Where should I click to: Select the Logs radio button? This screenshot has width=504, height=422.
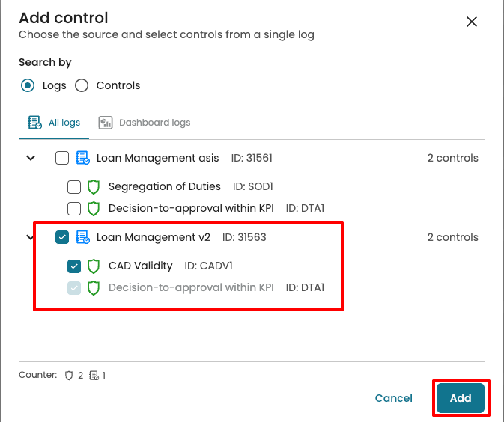click(x=28, y=85)
